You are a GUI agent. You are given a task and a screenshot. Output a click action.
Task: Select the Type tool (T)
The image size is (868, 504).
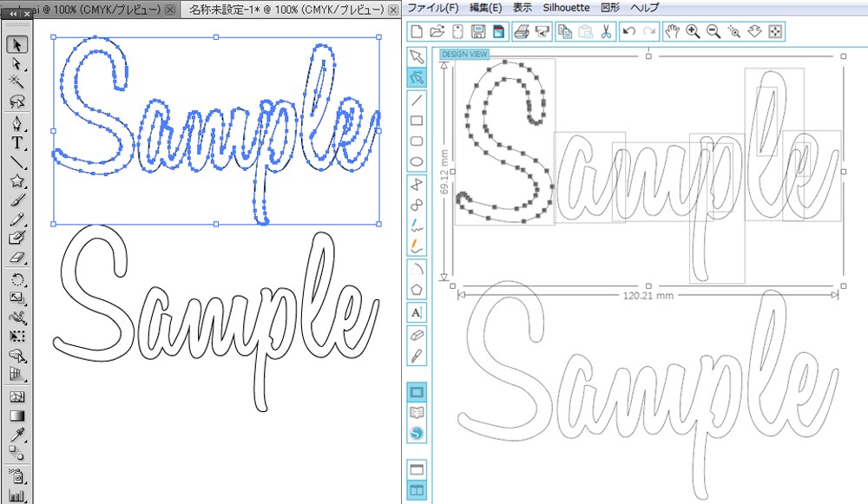point(17,143)
